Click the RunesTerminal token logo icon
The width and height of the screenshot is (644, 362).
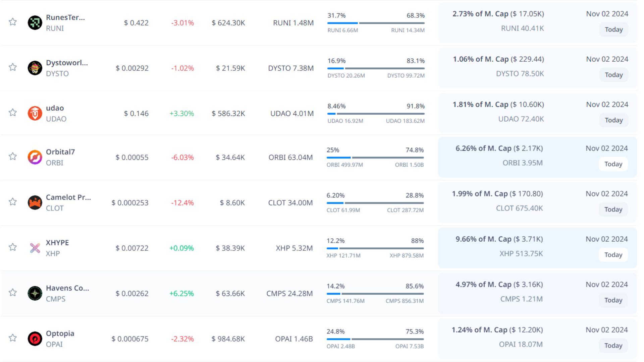[x=35, y=23]
